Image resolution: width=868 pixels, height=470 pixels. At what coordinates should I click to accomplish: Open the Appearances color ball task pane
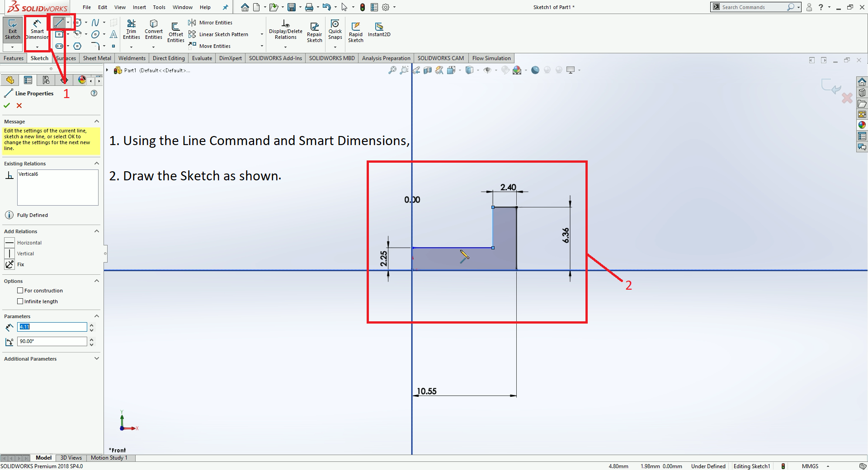point(862,125)
